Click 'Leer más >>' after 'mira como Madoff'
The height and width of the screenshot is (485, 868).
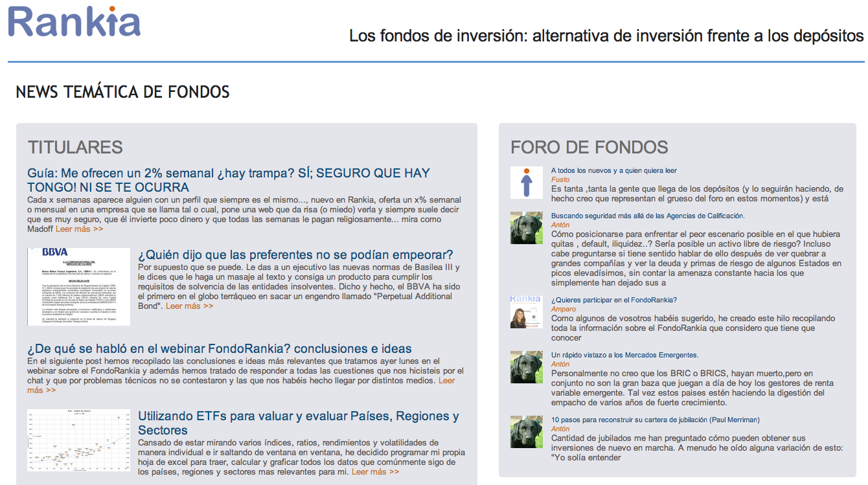tap(79, 229)
